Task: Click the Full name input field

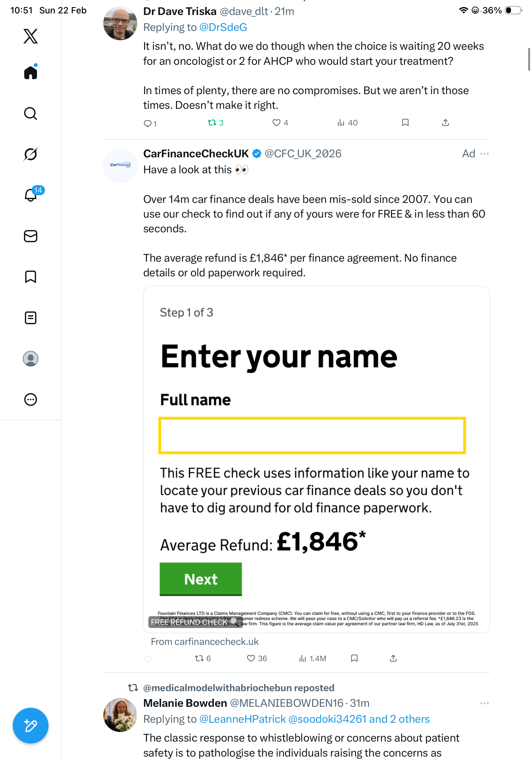Action: coord(312,435)
